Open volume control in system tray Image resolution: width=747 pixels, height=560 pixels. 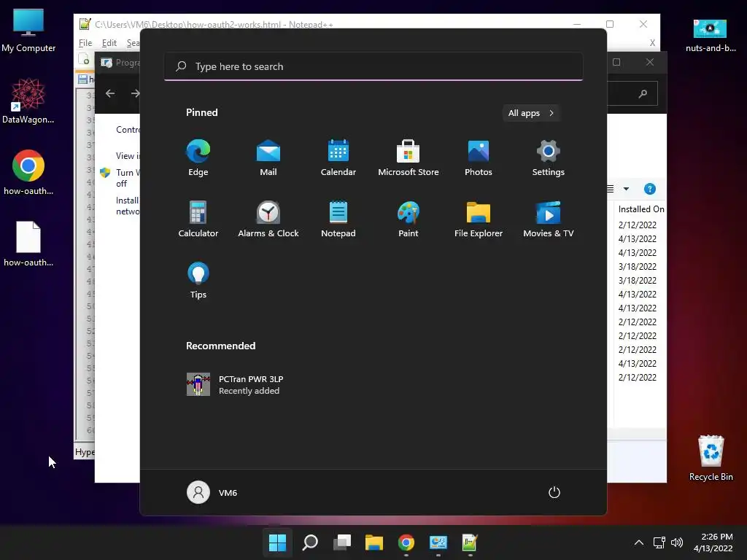pyautogui.click(x=677, y=542)
